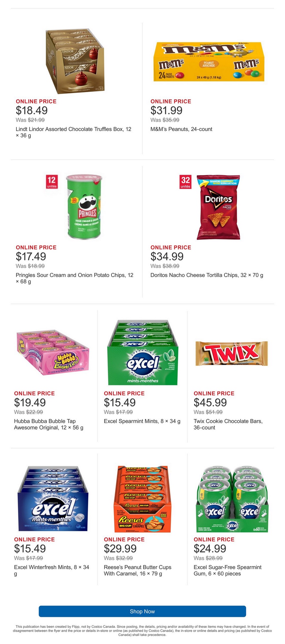Image resolution: width=285 pixels, height=644 pixels.
Task: Click the $17.49 Pringles online price
Action: click(x=31, y=257)
